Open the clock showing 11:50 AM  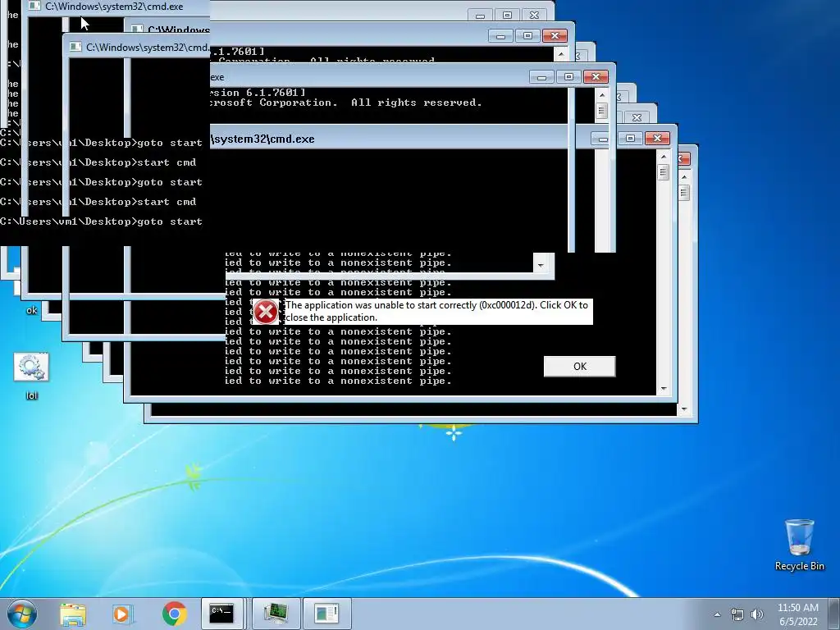(x=797, y=608)
